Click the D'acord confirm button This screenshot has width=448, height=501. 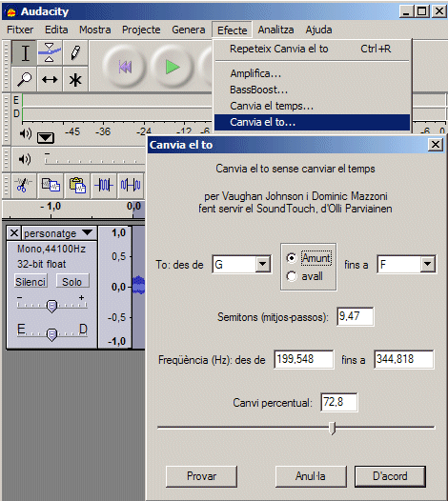coord(390,476)
